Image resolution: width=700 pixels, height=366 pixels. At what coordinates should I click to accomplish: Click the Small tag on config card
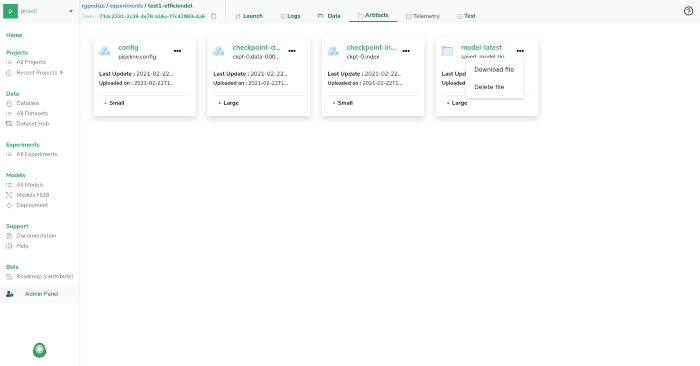(x=117, y=103)
